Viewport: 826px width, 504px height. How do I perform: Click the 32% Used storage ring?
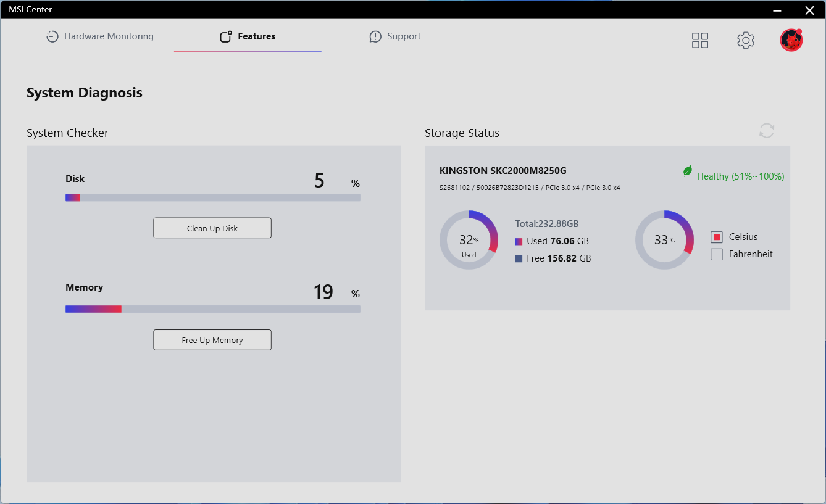tap(469, 240)
